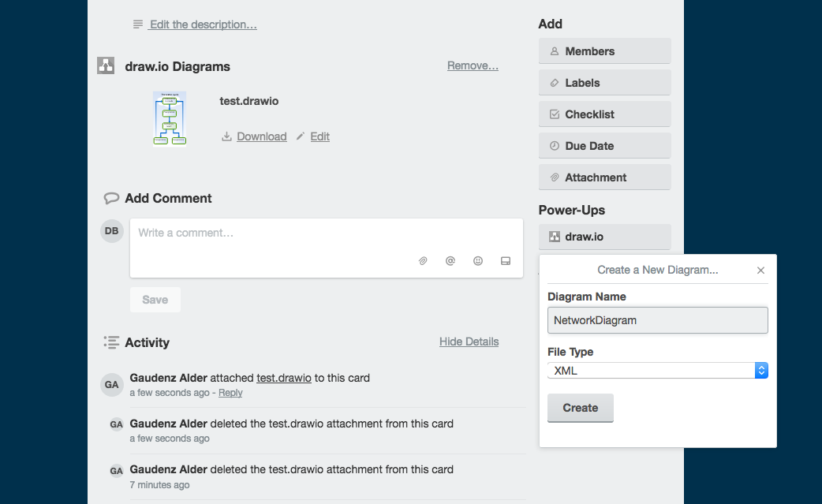The width and height of the screenshot is (822, 504).
Task: Add Labels to the card
Action: 604,83
